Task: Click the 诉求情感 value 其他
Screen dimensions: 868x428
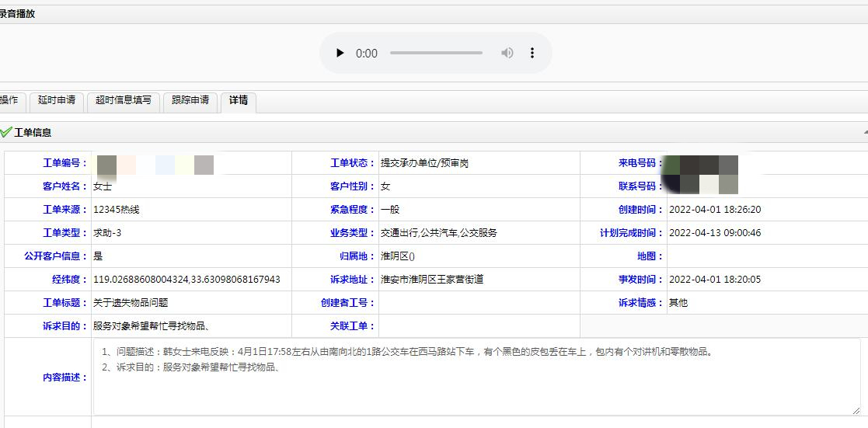Action: (x=678, y=303)
